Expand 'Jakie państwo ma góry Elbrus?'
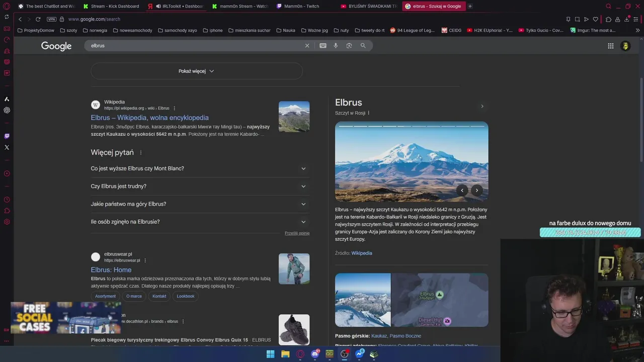This screenshot has width=644, height=362. click(200, 204)
